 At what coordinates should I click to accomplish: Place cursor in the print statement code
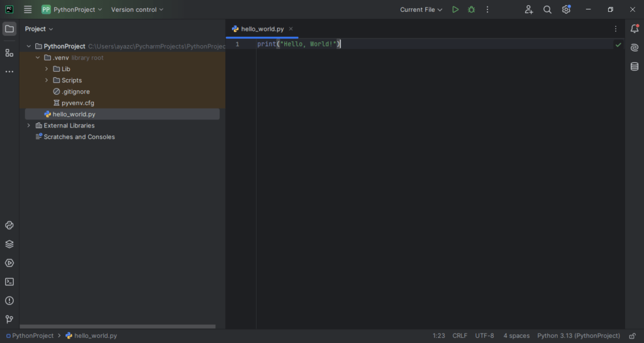298,44
